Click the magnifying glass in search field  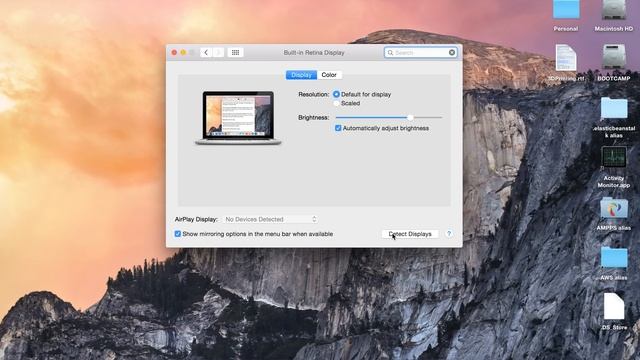390,53
